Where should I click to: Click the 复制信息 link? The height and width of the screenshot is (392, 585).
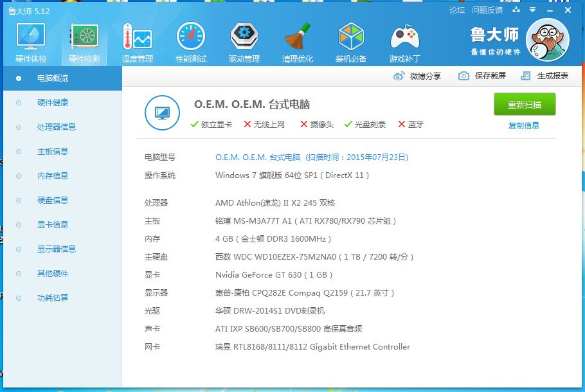click(x=525, y=125)
